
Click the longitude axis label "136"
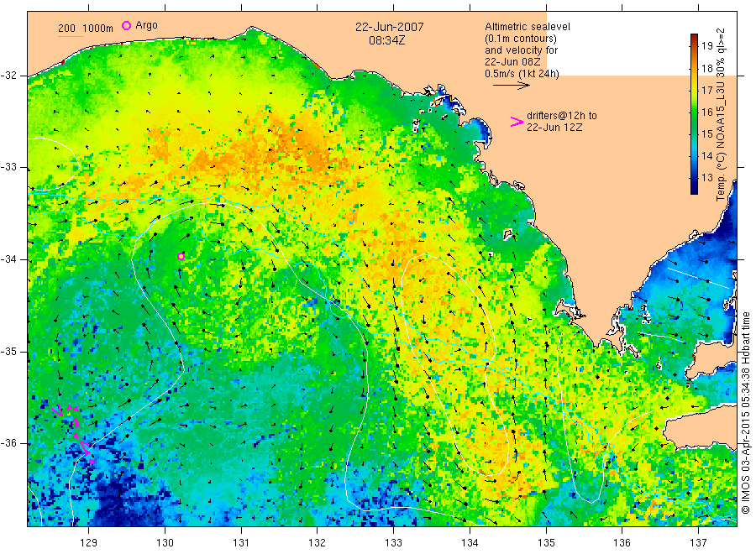622,543
